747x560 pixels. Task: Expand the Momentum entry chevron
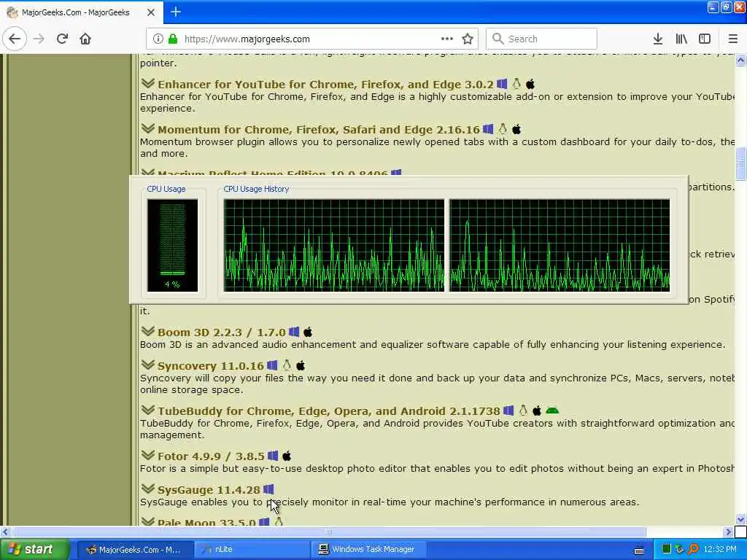point(147,128)
